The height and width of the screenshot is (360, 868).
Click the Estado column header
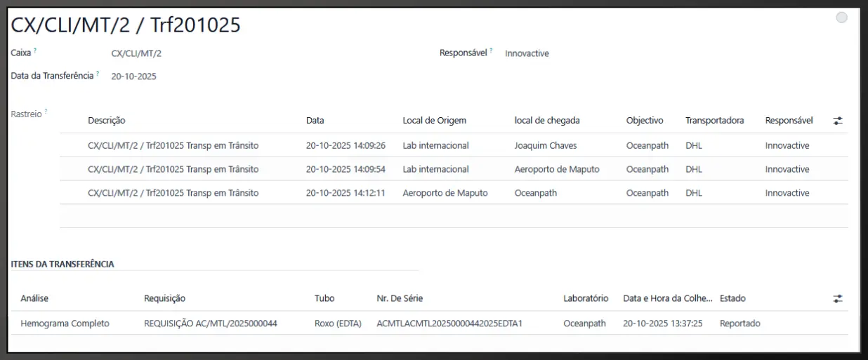click(732, 299)
